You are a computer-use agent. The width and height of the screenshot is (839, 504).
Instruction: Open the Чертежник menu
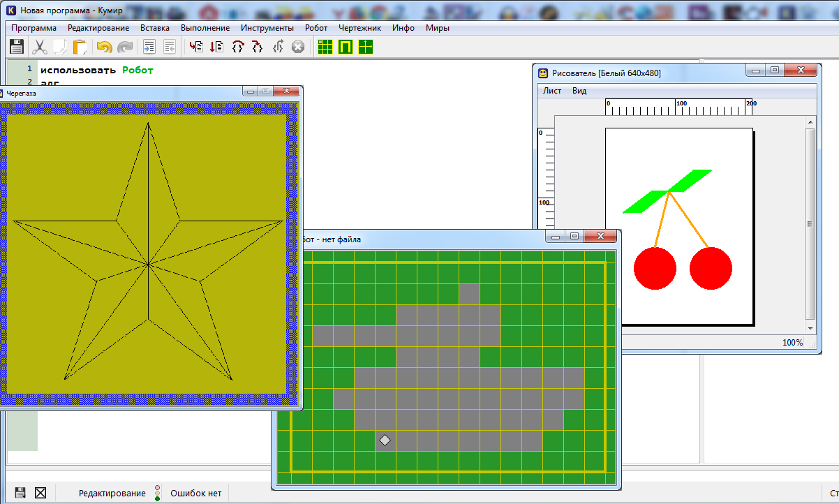pos(359,28)
